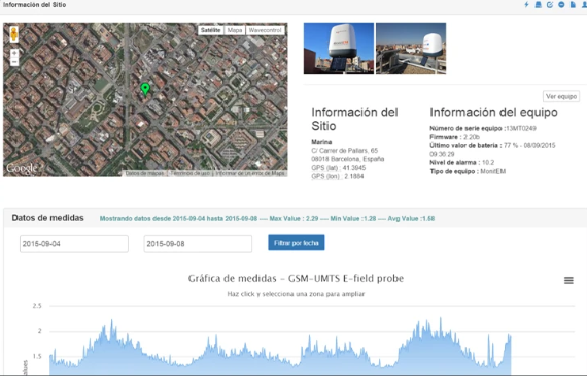The width and height of the screenshot is (588, 376).
Task: Click the address C/ Carrer de Pallars, 65
Action: [345, 151]
